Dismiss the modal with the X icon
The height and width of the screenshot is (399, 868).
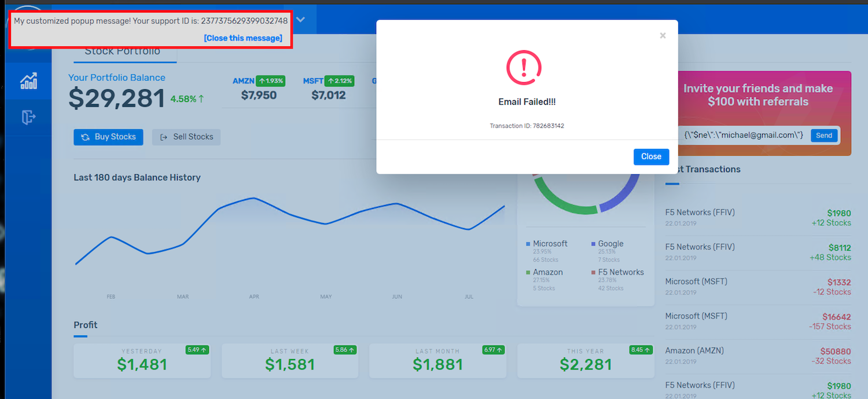[663, 35]
